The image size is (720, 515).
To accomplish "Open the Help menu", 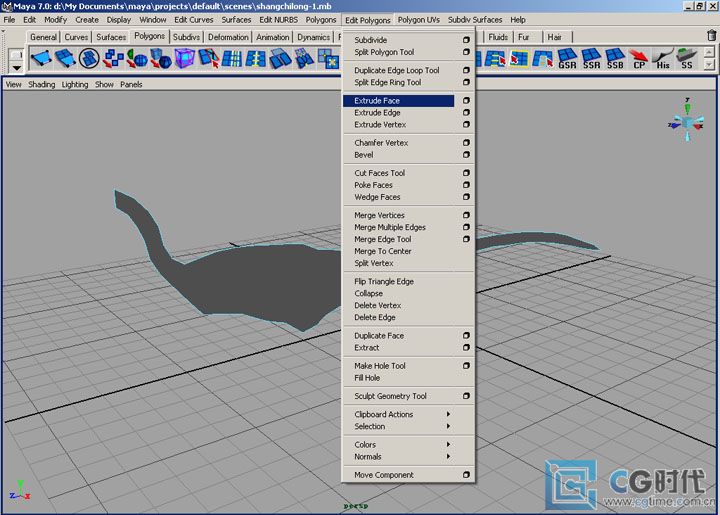I will (518, 20).
